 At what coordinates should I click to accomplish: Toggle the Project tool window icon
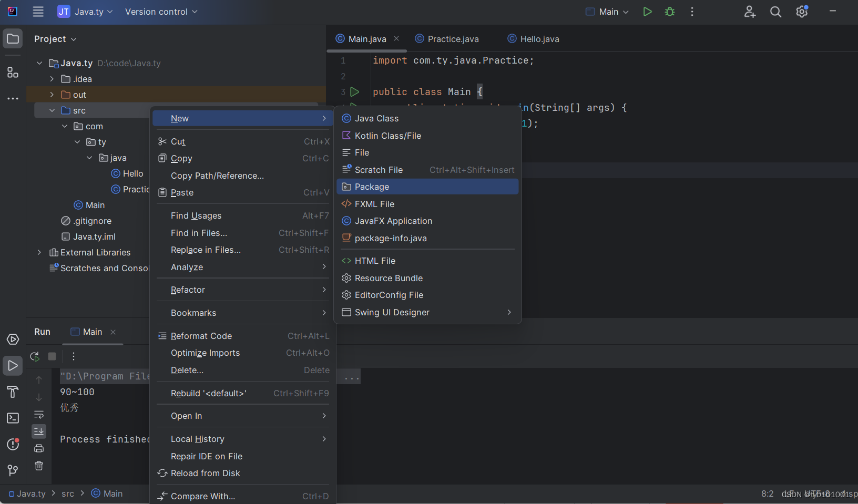coord(13,39)
